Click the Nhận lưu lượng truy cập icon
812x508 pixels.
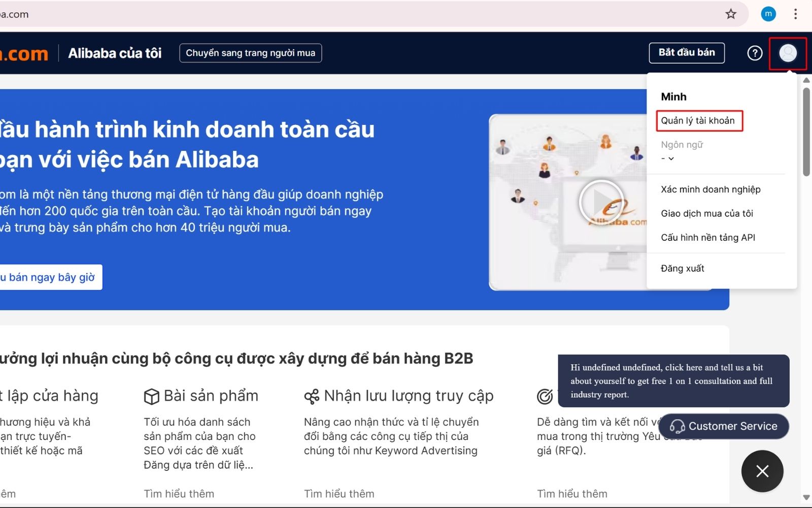click(311, 396)
